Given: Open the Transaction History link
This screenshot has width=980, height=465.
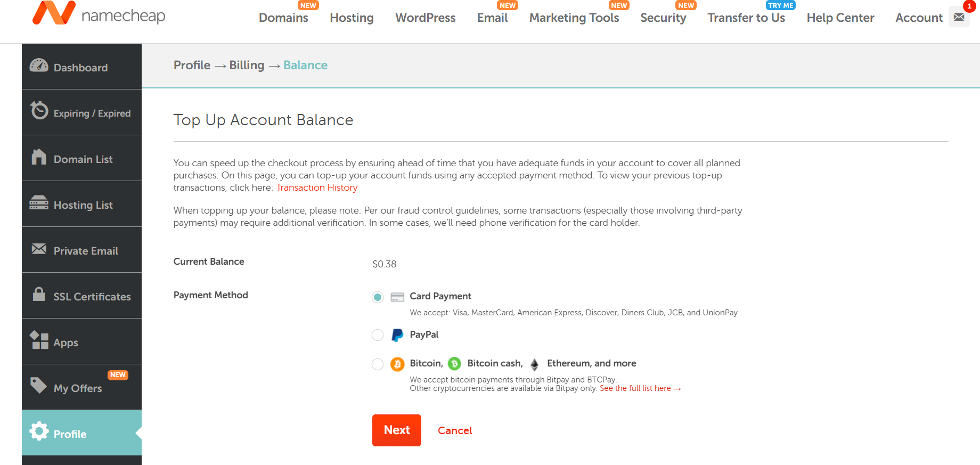Looking at the screenshot, I should 317,187.
